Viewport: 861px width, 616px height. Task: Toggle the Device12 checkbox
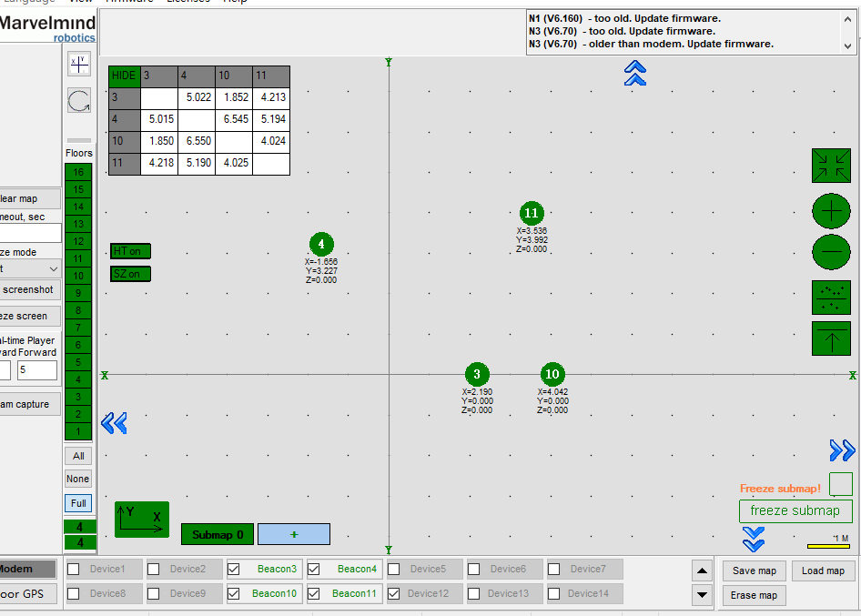coord(393,593)
